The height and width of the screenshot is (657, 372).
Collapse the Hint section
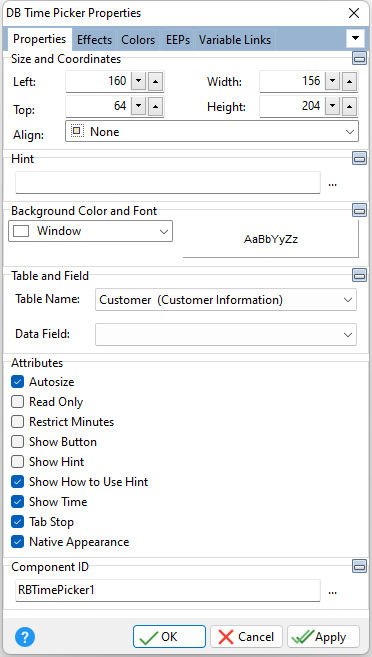[359, 158]
